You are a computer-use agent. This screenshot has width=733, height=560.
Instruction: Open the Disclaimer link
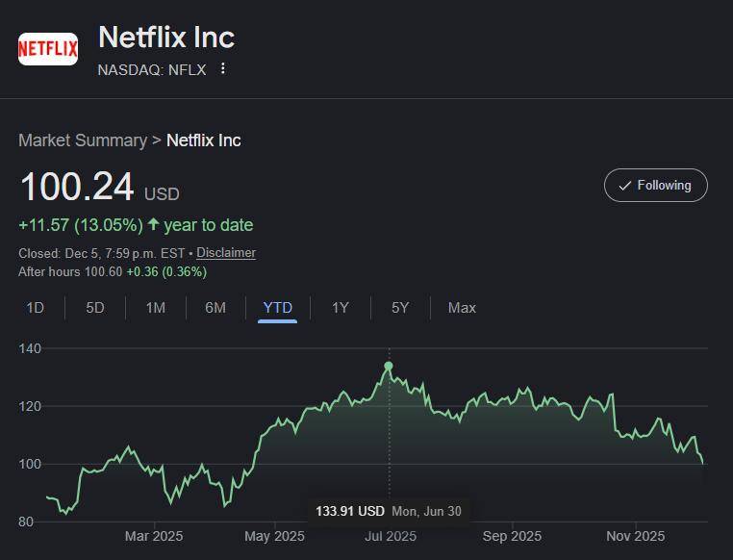coord(226,253)
